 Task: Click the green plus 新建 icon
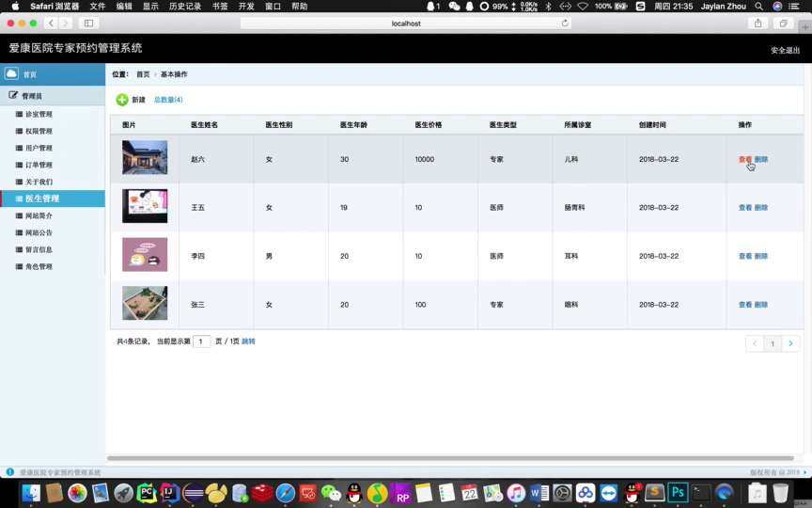click(x=121, y=100)
